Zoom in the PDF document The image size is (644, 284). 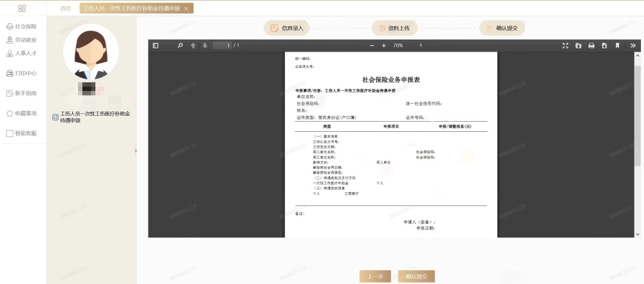[383, 45]
